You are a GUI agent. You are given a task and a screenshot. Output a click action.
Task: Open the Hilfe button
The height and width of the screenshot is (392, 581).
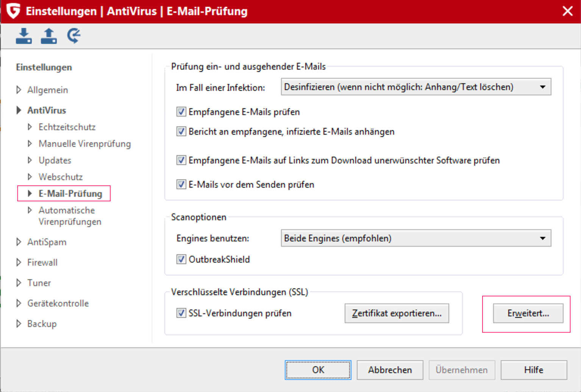click(534, 370)
